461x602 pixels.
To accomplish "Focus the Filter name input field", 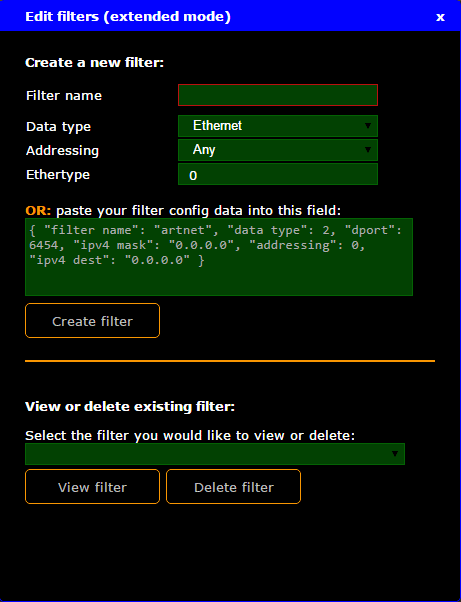I will coord(278,95).
